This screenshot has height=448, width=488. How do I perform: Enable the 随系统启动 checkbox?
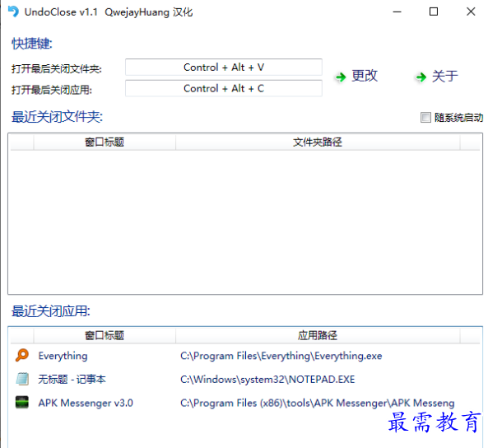[x=425, y=118]
